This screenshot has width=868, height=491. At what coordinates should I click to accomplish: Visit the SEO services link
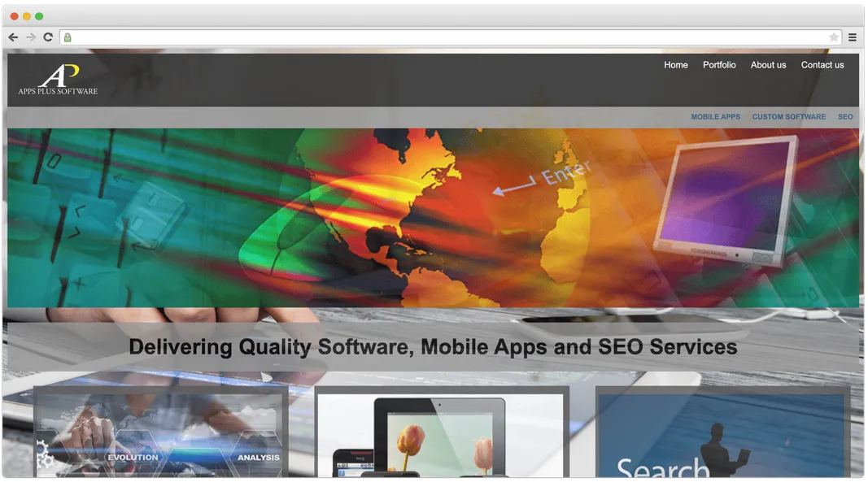(845, 116)
